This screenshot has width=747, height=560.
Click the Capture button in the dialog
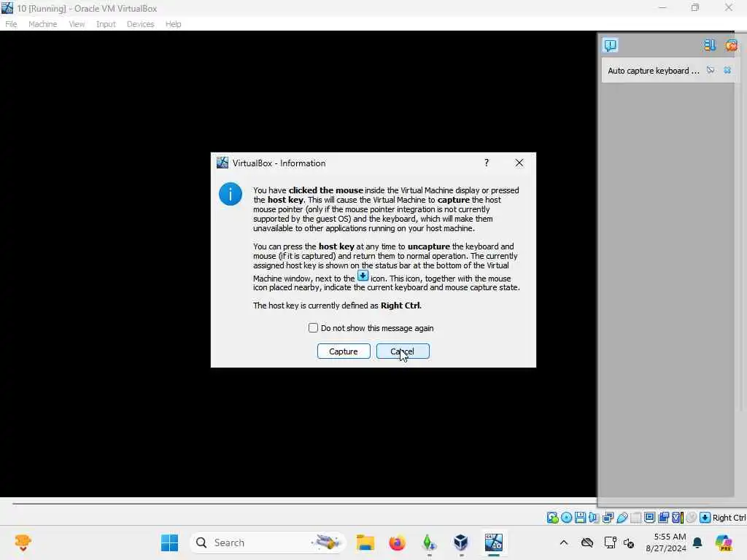point(344,351)
